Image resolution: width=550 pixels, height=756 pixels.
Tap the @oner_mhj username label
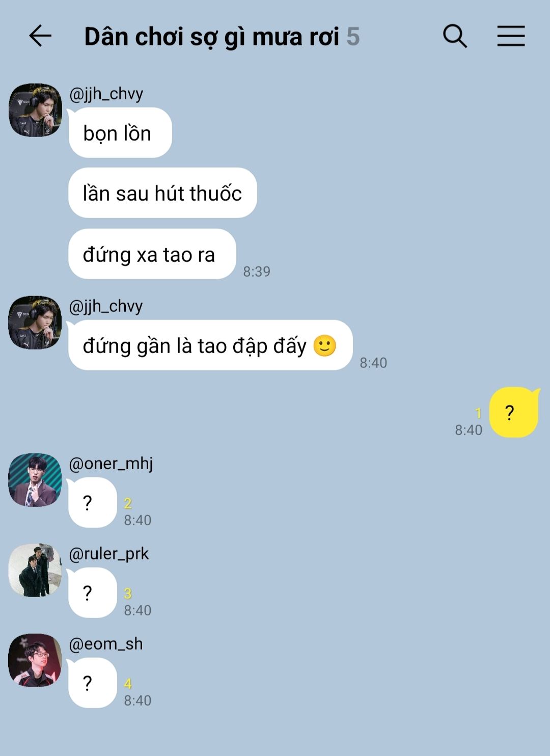click(111, 464)
